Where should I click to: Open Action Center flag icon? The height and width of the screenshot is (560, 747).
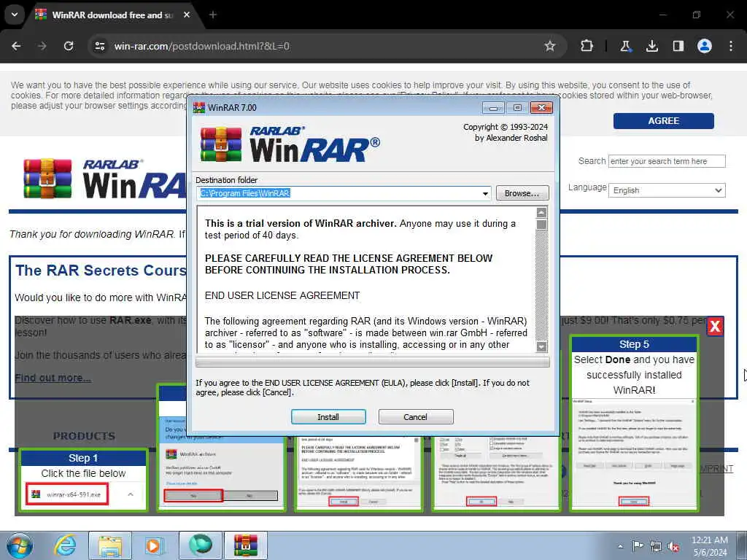point(638,545)
